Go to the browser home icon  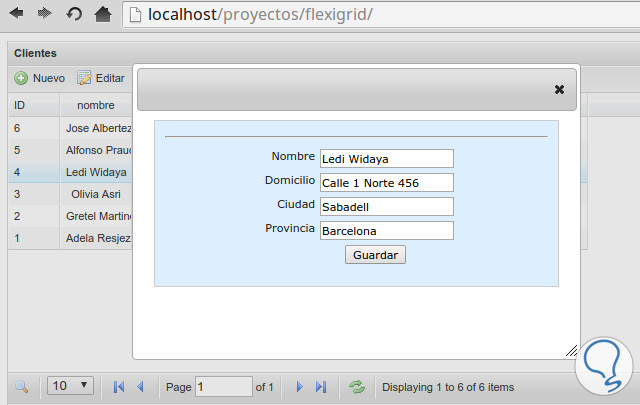[x=103, y=14]
